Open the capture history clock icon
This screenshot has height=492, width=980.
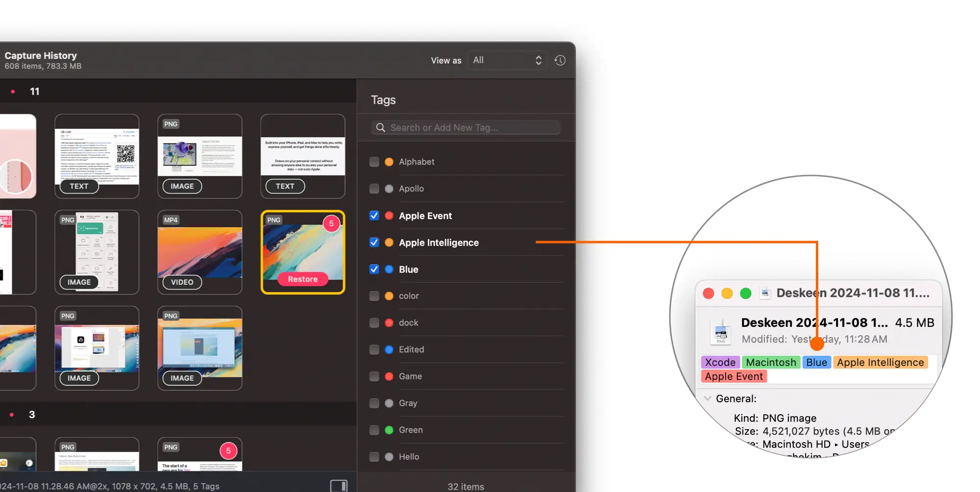(560, 60)
